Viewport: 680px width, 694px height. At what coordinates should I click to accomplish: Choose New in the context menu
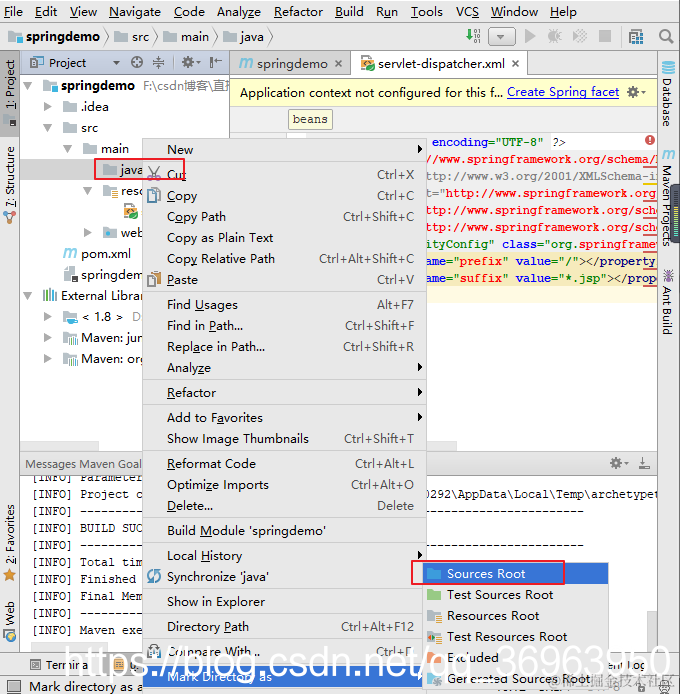285,150
